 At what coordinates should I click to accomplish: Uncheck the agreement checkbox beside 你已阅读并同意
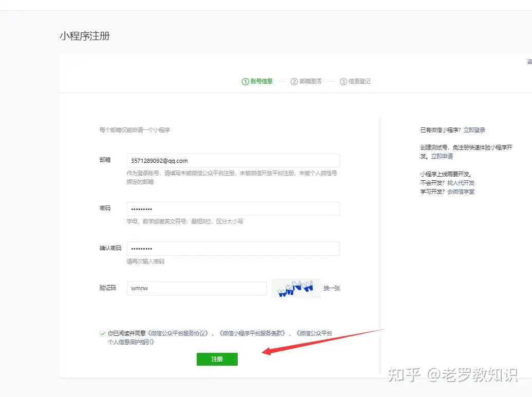(103, 333)
